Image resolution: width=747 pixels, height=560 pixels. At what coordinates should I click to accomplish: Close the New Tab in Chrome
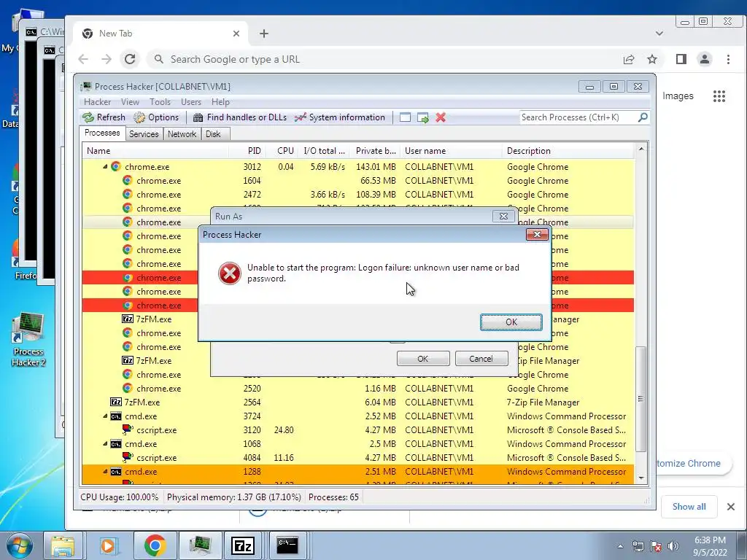236,34
